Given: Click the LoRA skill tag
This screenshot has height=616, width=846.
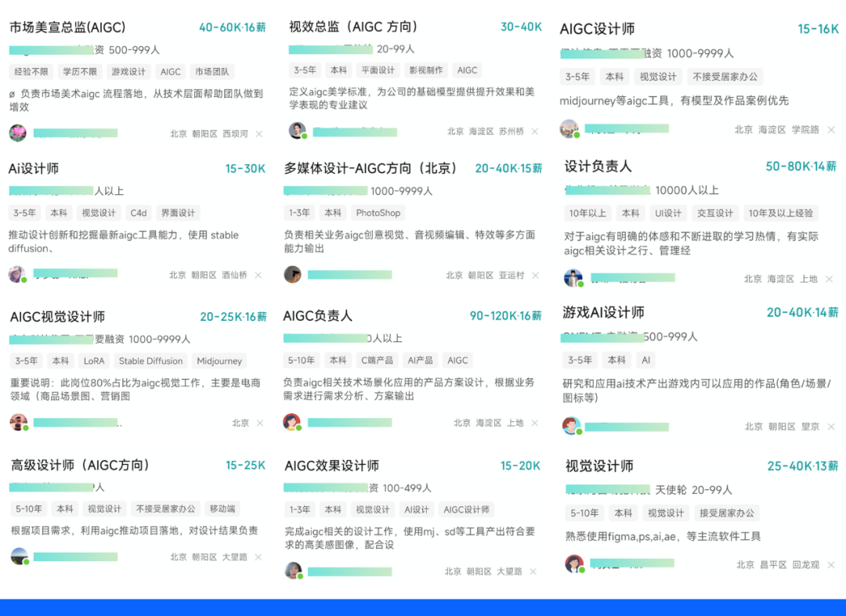Looking at the screenshot, I should (x=94, y=361).
